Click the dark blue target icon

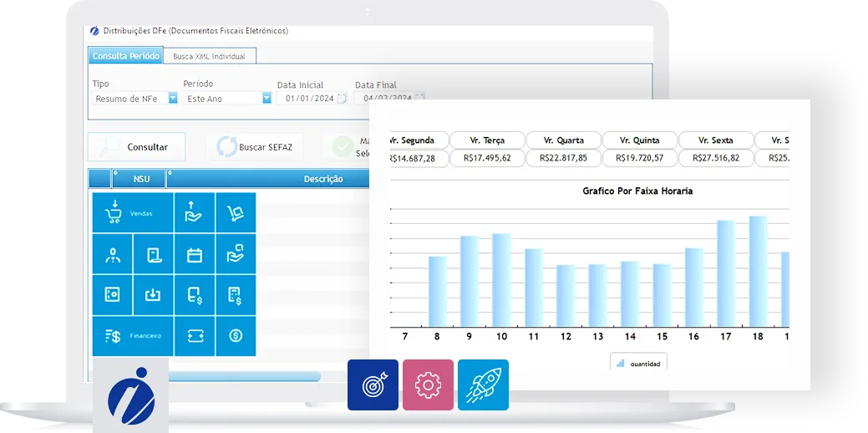[x=373, y=385]
